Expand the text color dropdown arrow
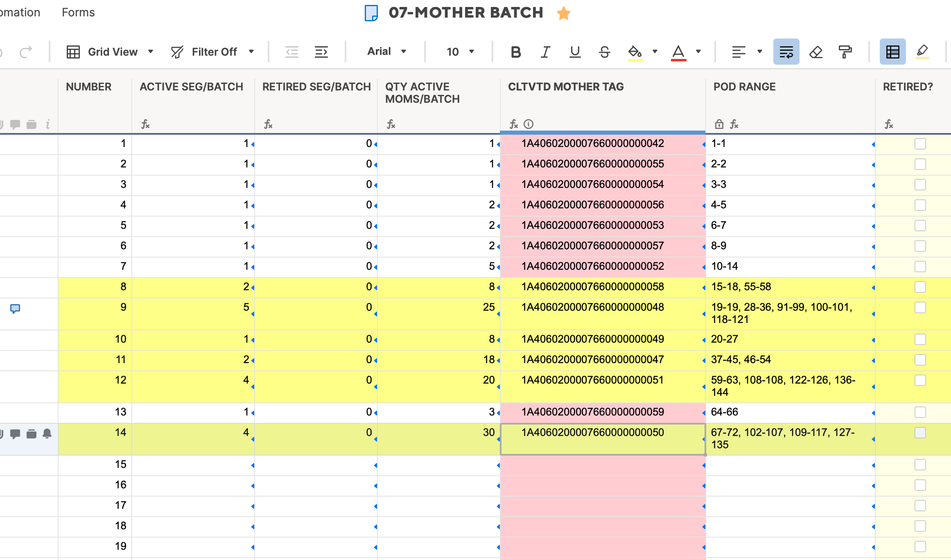The image size is (951, 560). (x=698, y=52)
